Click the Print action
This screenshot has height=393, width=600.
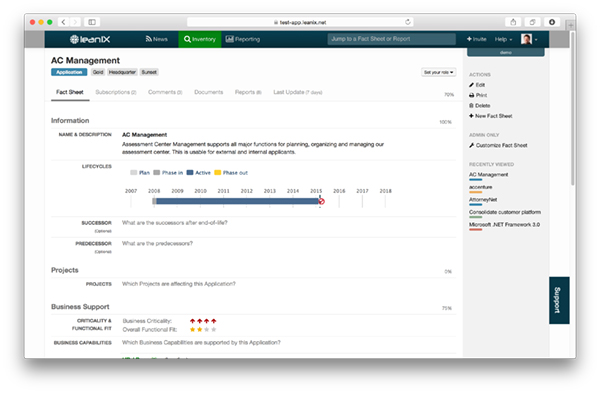coord(478,95)
